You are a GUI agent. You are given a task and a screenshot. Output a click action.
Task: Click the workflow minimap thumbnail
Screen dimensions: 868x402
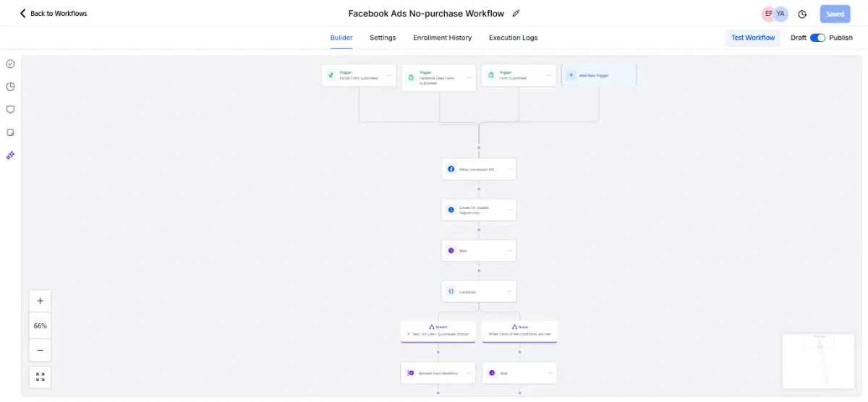pos(818,362)
